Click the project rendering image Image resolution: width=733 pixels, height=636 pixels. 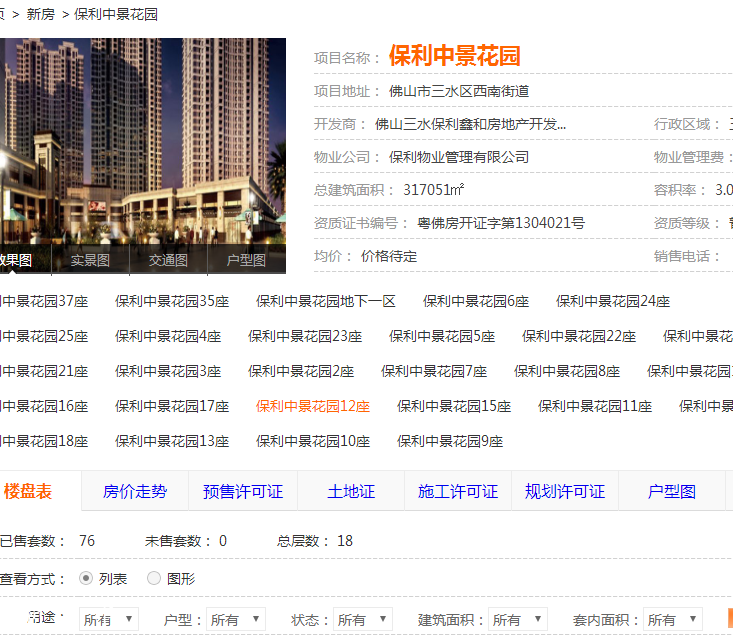(x=142, y=140)
